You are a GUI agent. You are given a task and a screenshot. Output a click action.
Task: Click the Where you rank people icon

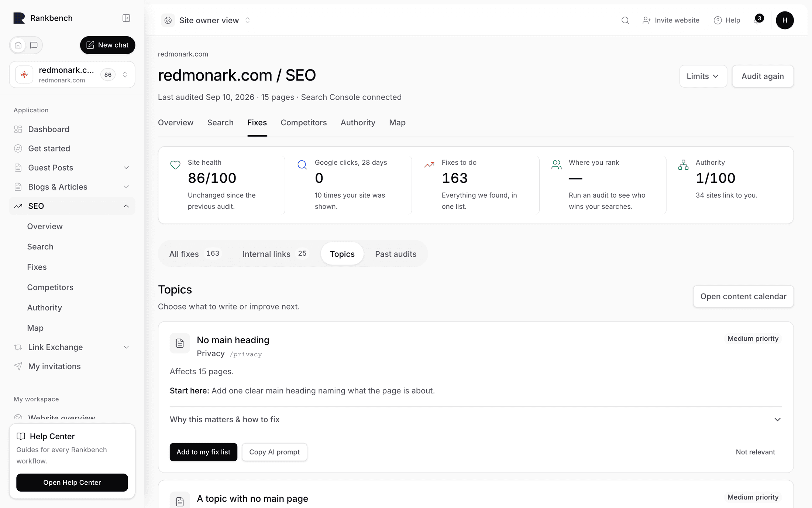(556, 165)
